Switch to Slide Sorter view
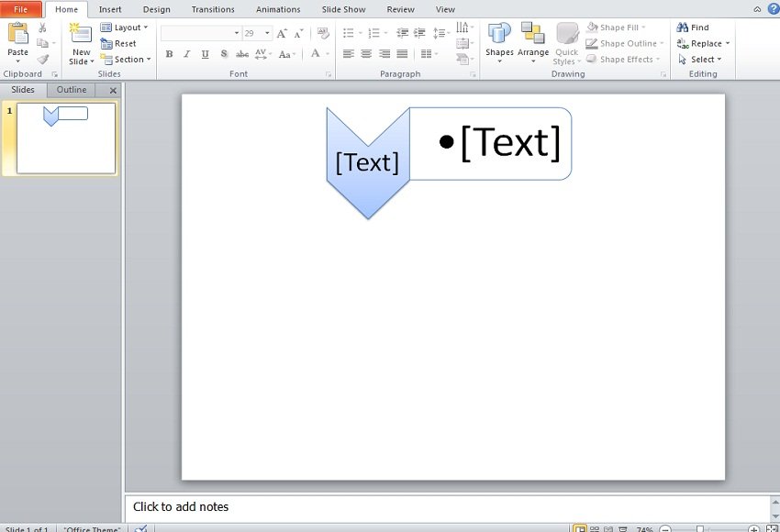Screen dimensions: 780x532 tap(595, 529)
